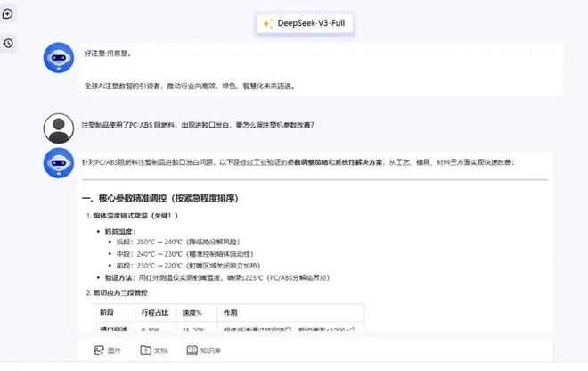Select the user question about PC/ABS 阻燃料
588x371 pixels.
tap(198, 125)
